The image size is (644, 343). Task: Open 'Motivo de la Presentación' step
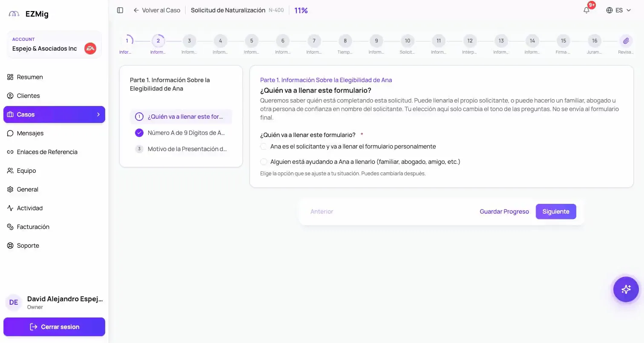click(x=181, y=149)
